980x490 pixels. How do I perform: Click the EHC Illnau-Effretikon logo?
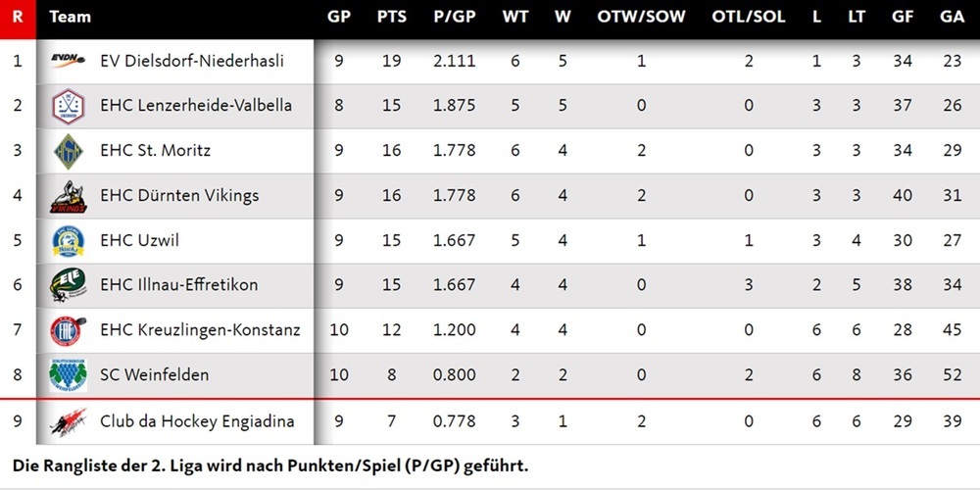[69, 285]
